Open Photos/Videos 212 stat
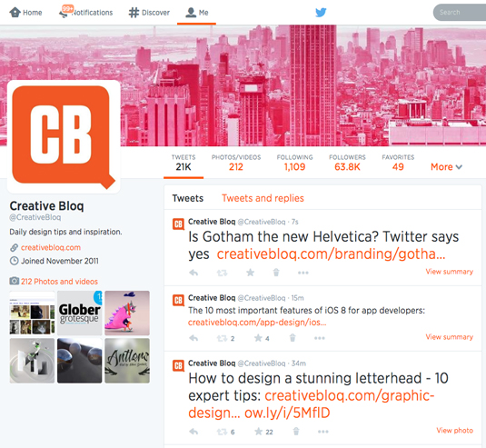 point(236,163)
